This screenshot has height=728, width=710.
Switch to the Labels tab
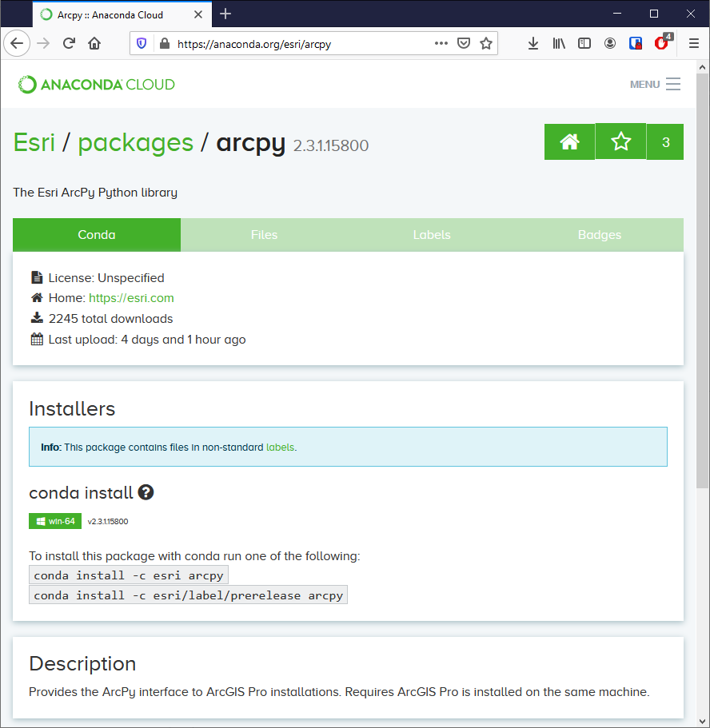(x=432, y=235)
